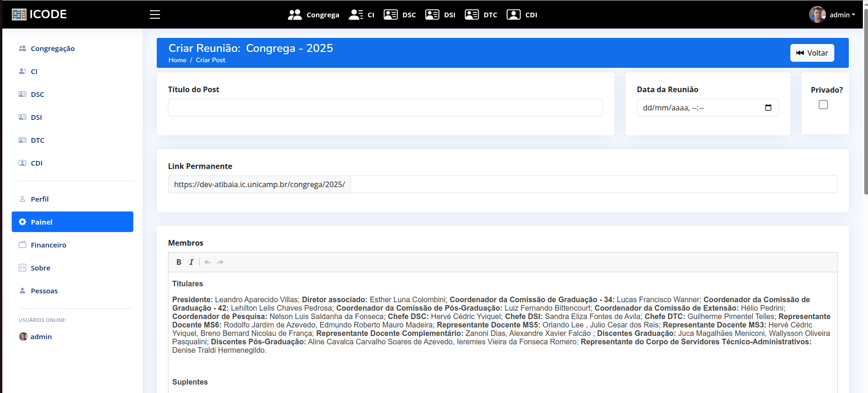The height and width of the screenshot is (393, 868).
Task: Click the ICODE logo icon
Action: [19, 15]
